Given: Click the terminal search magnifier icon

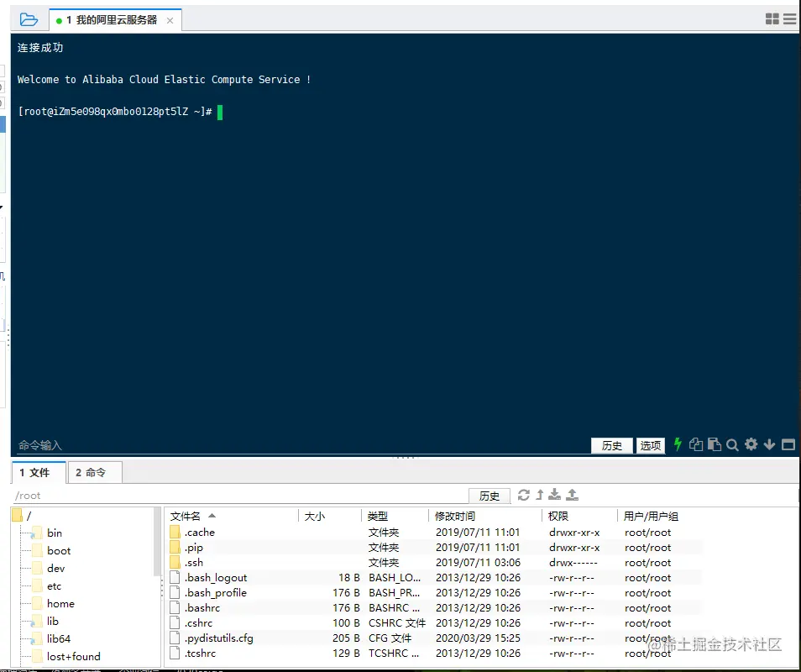Looking at the screenshot, I should [x=732, y=444].
